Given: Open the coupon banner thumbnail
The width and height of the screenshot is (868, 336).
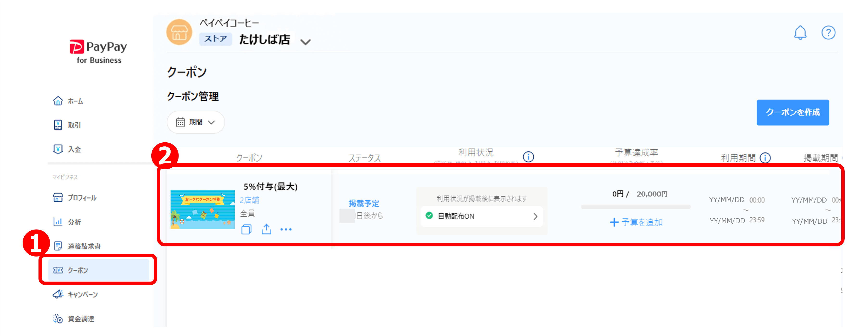Looking at the screenshot, I should coord(203,210).
